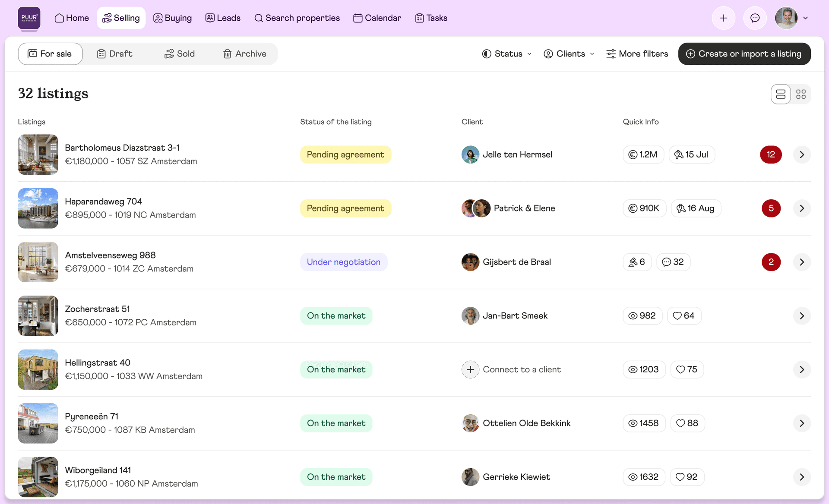Switch to the Tasks section

[431, 18]
